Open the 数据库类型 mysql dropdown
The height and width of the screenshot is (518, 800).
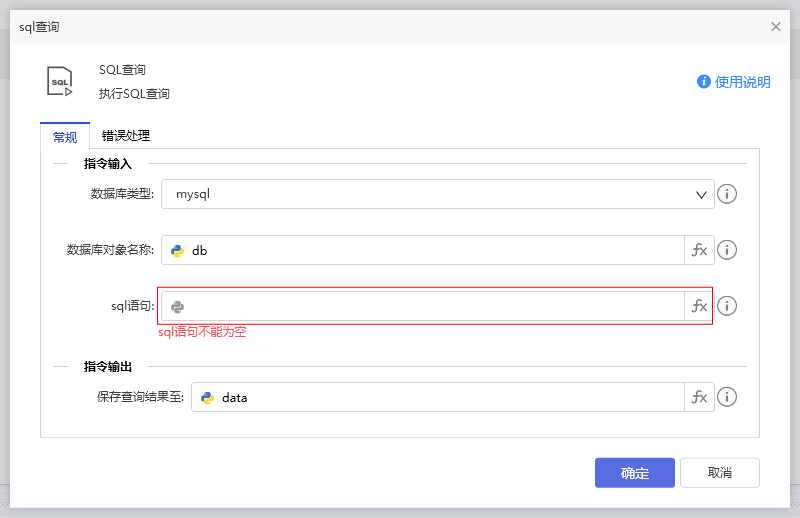coord(437,194)
